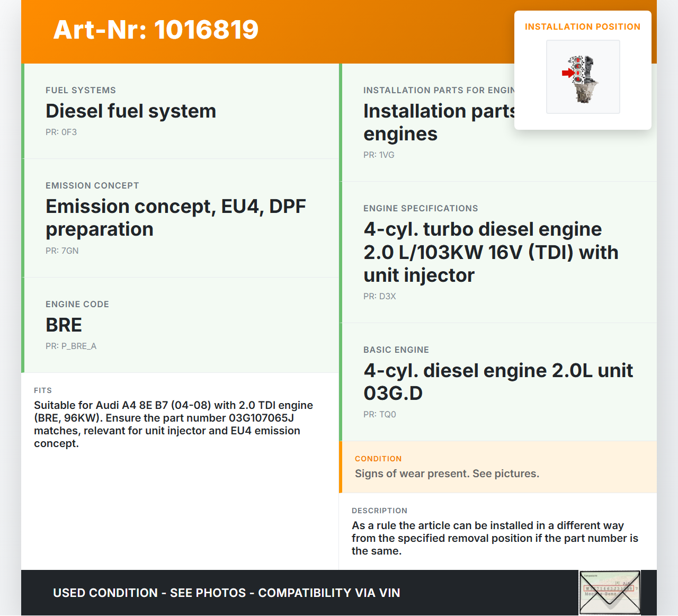The width and height of the screenshot is (678, 616).
Task: Click the PR: TQ0 code
Action: pyautogui.click(x=380, y=415)
